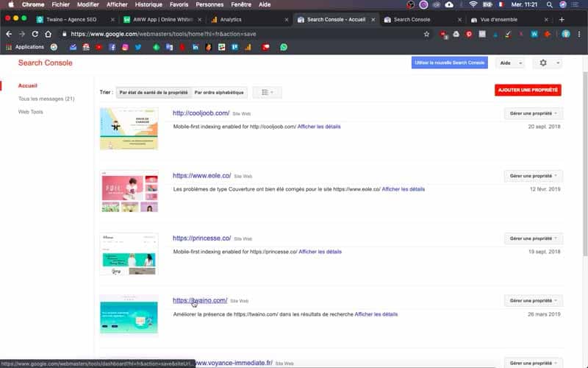
Task: Open 'Gérer une propriété' for twaino.com
Action: pos(534,300)
